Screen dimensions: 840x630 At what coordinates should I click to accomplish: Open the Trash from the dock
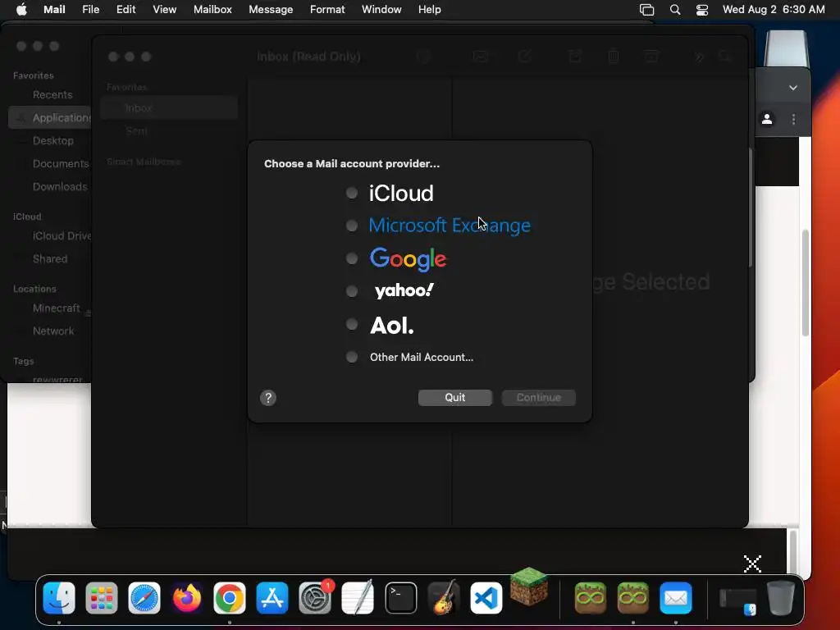pyautogui.click(x=781, y=598)
